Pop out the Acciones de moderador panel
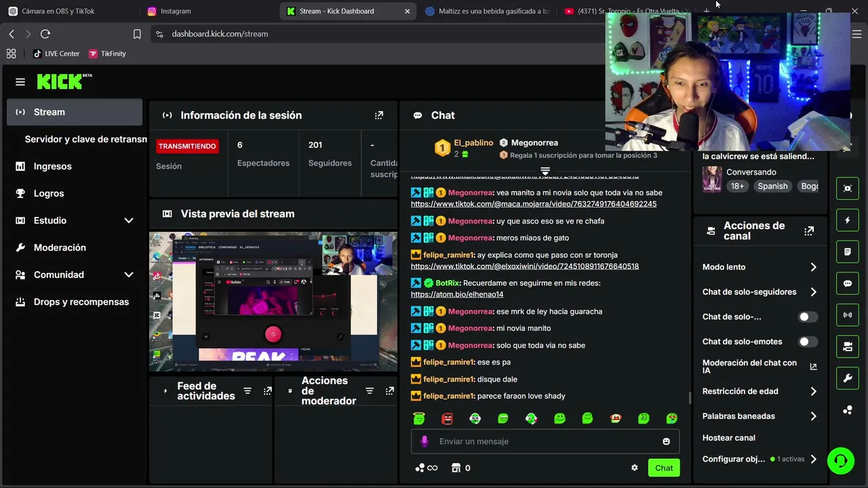Screen dimensions: 868x488 390,391
